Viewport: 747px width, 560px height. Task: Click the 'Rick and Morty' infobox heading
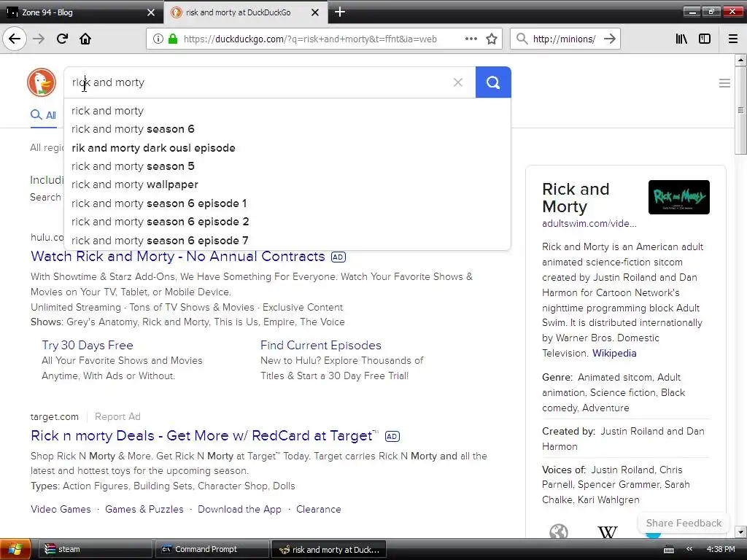[576, 198]
